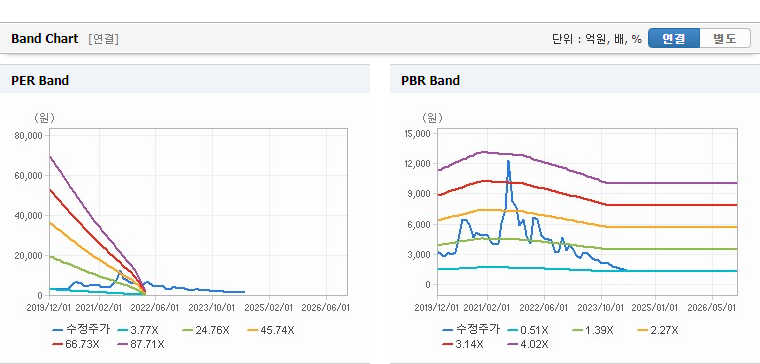Screen dimensions: 760x364
Task: Click the price peak in PBR chart
Action: click(508, 161)
